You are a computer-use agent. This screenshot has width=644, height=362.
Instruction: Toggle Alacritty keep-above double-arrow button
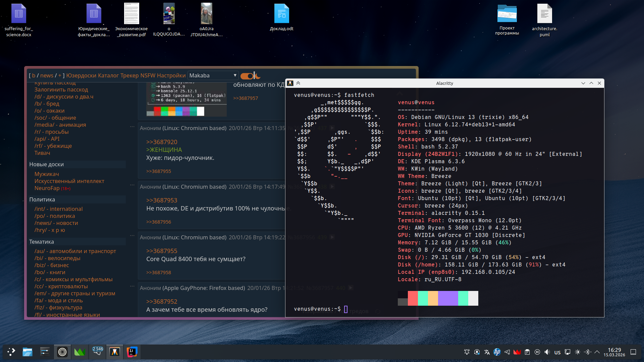pos(298,83)
